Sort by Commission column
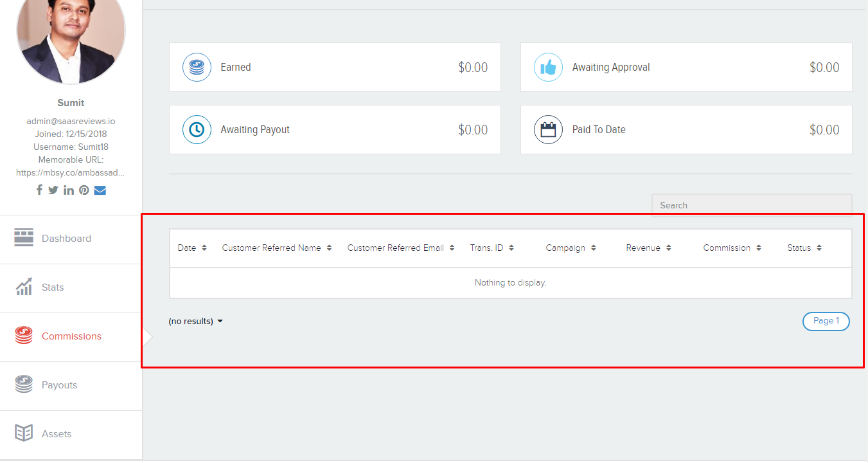This screenshot has width=868, height=463. pyautogui.click(x=732, y=248)
